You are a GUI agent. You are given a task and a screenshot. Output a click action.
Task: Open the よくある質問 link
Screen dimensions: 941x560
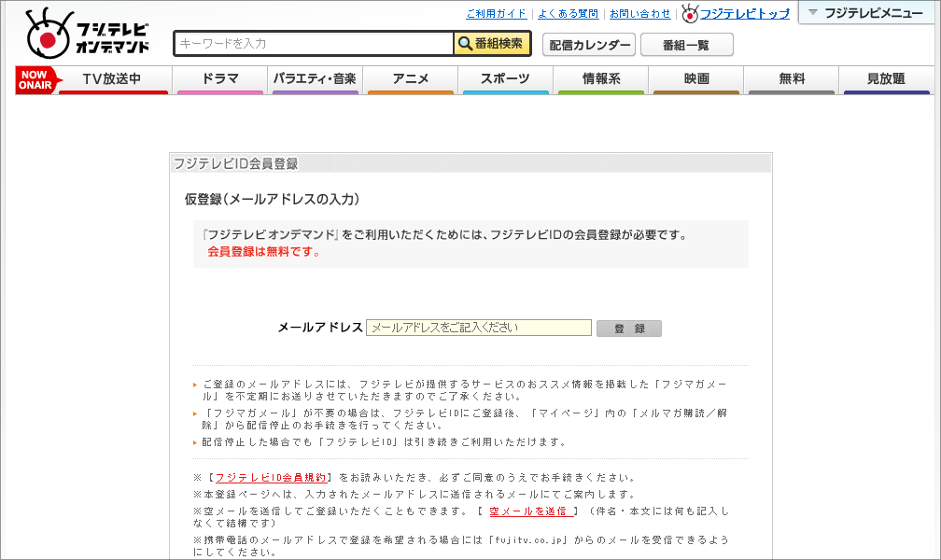[568, 14]
